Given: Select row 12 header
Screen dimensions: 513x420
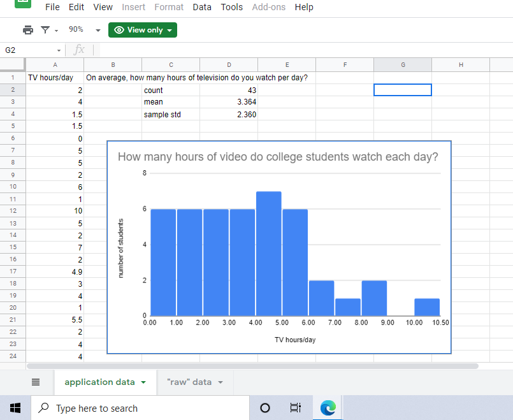Looking at the screenshot, I should point(13,211).
